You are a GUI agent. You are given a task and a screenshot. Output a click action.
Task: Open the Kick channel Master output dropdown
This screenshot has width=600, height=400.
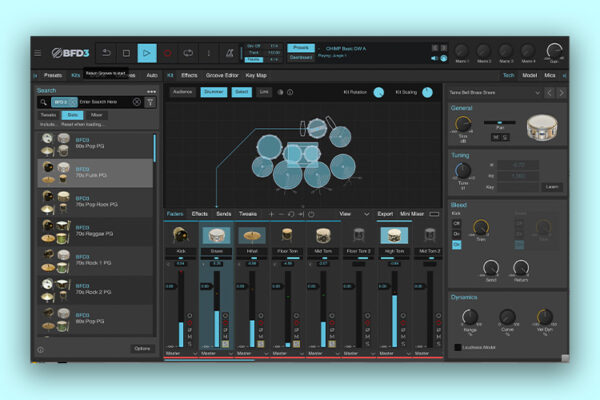[x=181, y=353]
